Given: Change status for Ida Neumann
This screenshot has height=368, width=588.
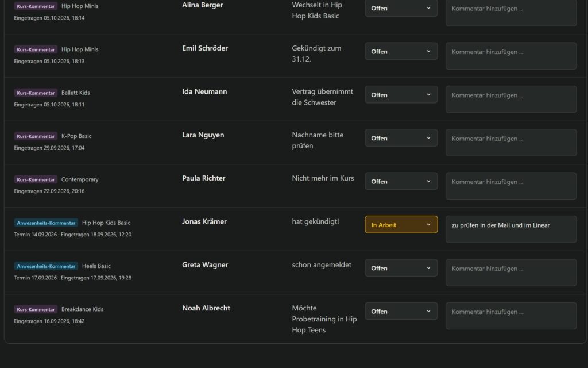Looking at the screenshot, I should point(401,95).
